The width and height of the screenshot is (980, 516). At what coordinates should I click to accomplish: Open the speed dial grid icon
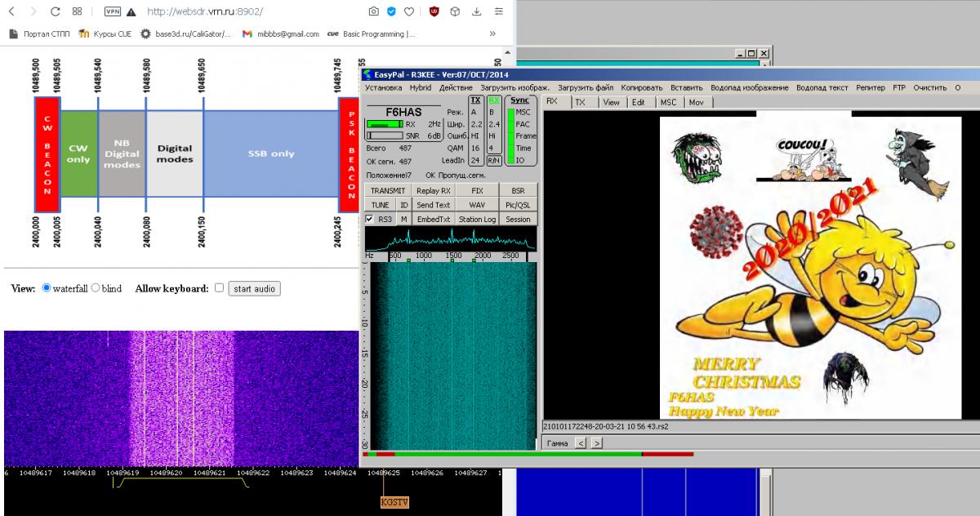[77, 12]
